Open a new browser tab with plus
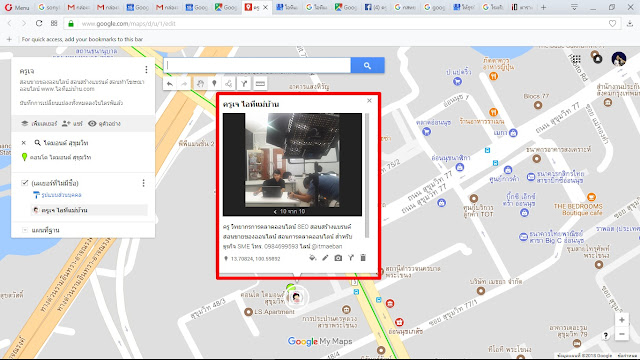The height and width of the screenshot is (360, 640). point(543,7)
